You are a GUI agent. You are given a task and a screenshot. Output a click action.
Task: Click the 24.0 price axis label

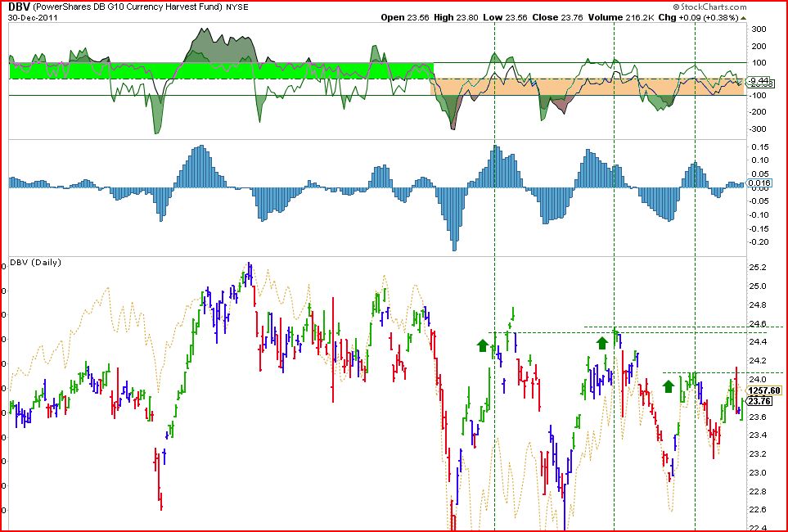click(759, 379)
